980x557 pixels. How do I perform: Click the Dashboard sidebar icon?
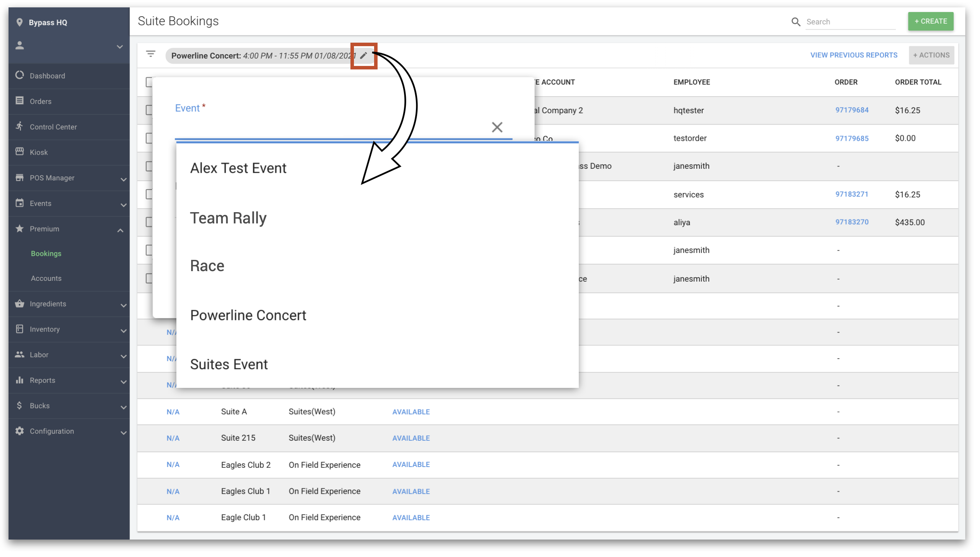click(x=21, y=75)
